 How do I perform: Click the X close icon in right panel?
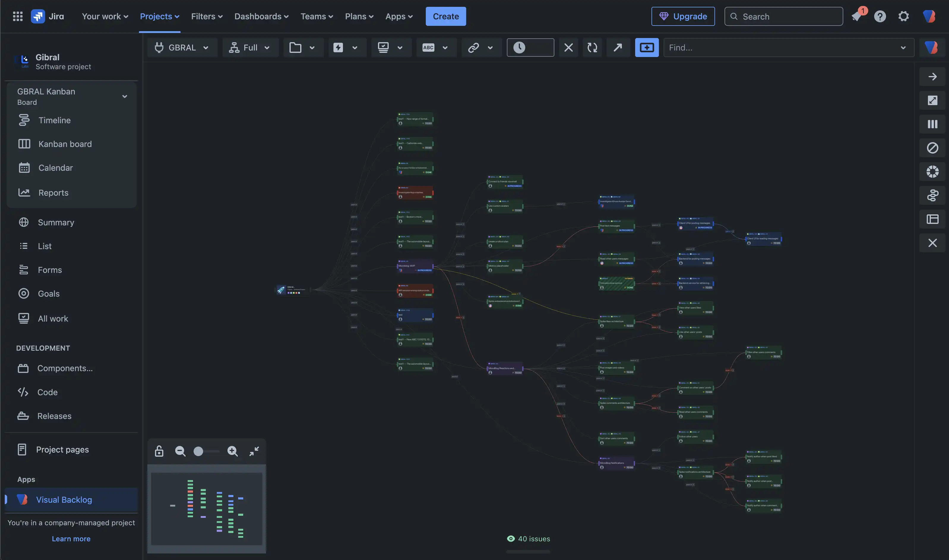pos(932,243)
